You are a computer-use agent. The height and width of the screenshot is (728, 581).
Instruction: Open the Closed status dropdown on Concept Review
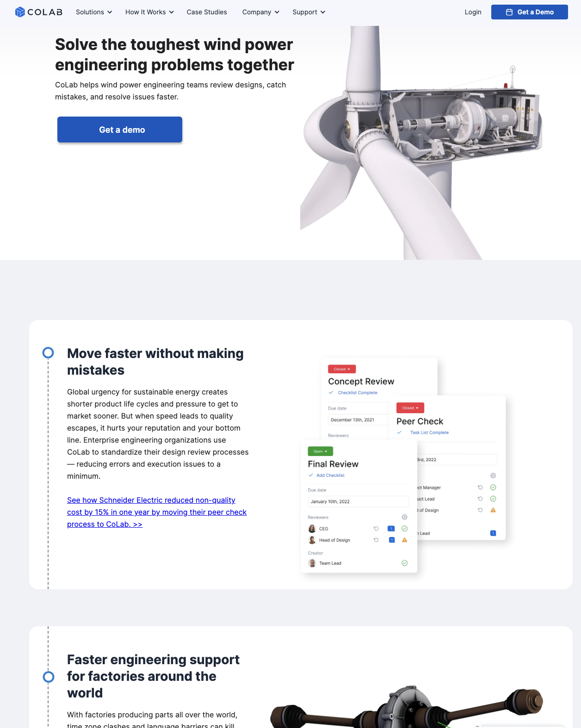coord(342,369)
